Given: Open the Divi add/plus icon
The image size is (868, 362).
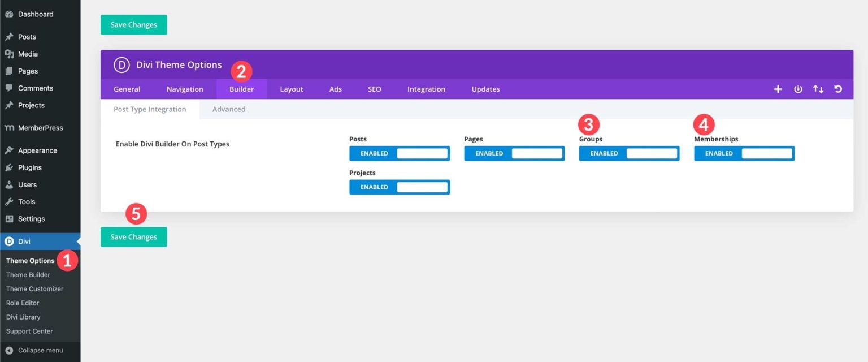Looking at the screenshot, I should pos(778,89).
